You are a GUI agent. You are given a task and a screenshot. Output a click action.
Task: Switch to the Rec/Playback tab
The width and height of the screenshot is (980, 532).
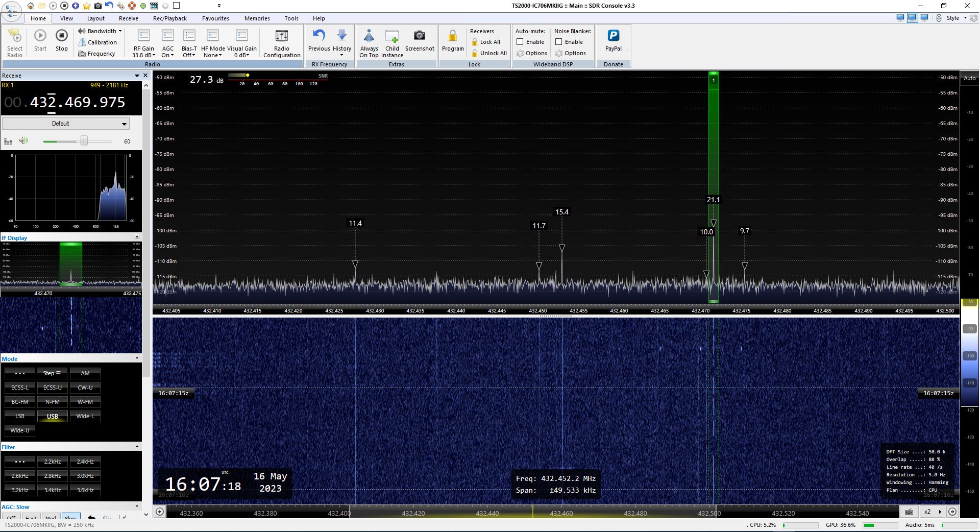coord(169,18)
